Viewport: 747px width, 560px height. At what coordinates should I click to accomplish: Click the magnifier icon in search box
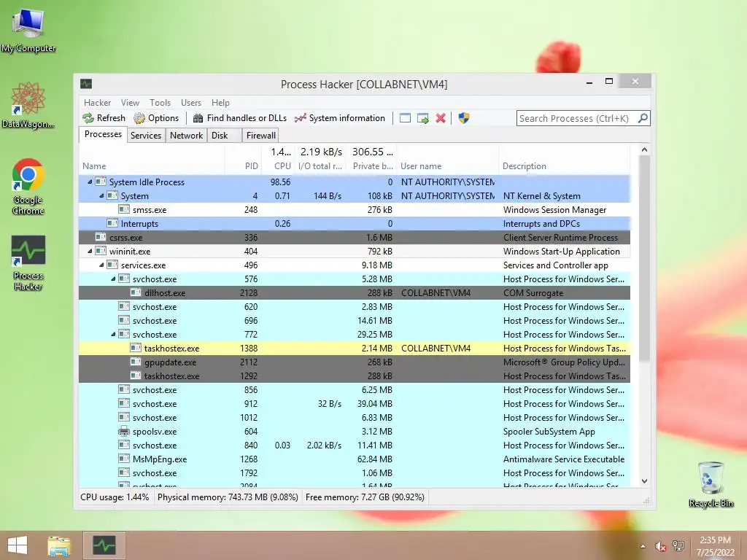point(643,118)
